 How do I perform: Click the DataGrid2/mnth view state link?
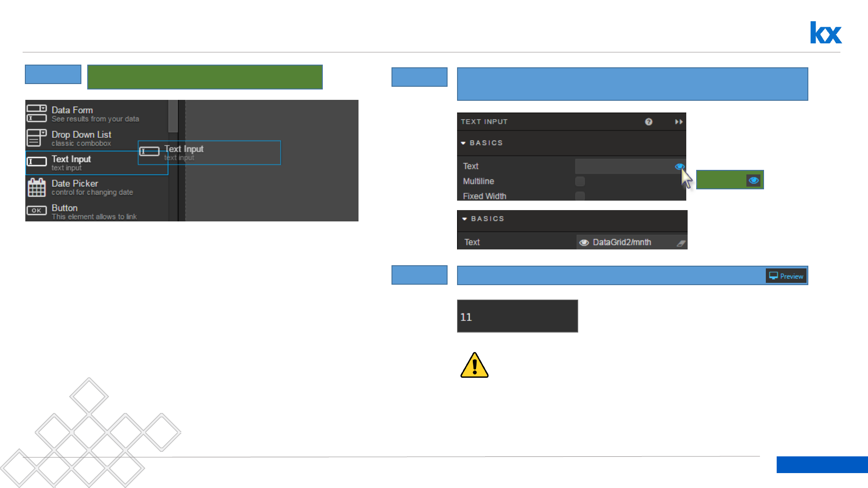622,243
